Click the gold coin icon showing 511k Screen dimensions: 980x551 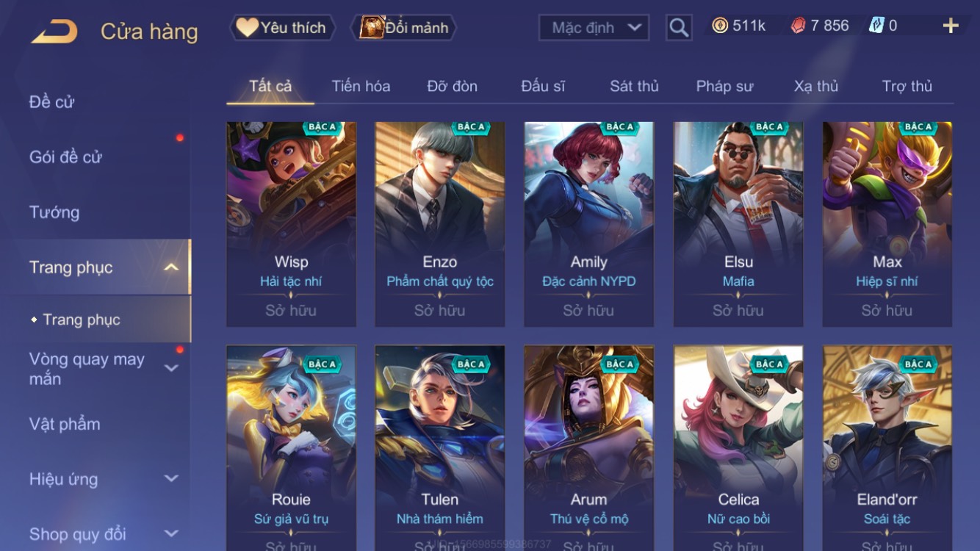click(720, 26)
